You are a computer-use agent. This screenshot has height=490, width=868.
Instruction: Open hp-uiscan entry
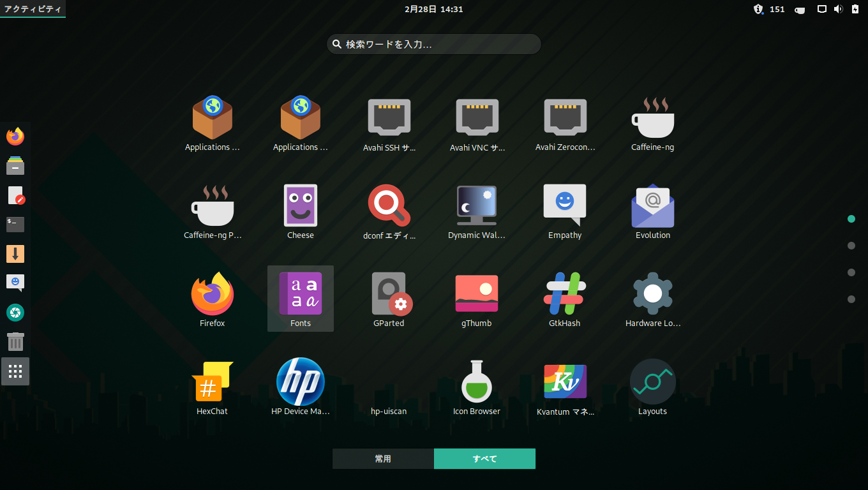click(x=389, y=388)
